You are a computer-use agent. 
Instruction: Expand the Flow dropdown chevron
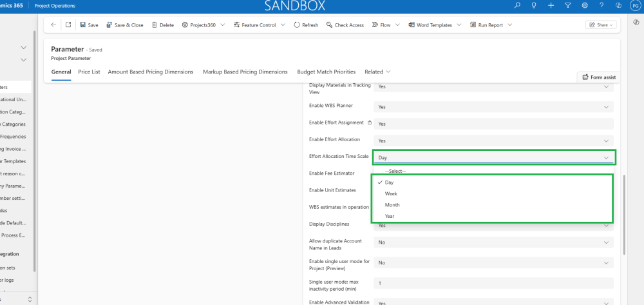click(397, 25)
